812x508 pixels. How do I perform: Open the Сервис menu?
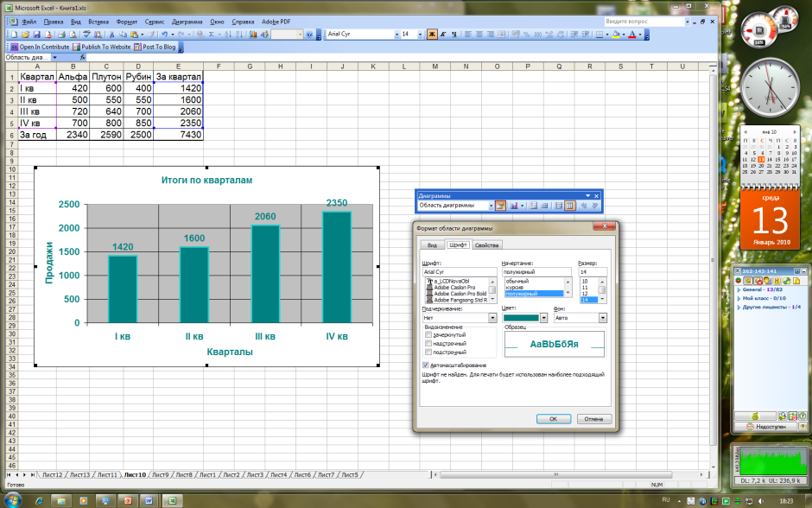click(155, 22)
